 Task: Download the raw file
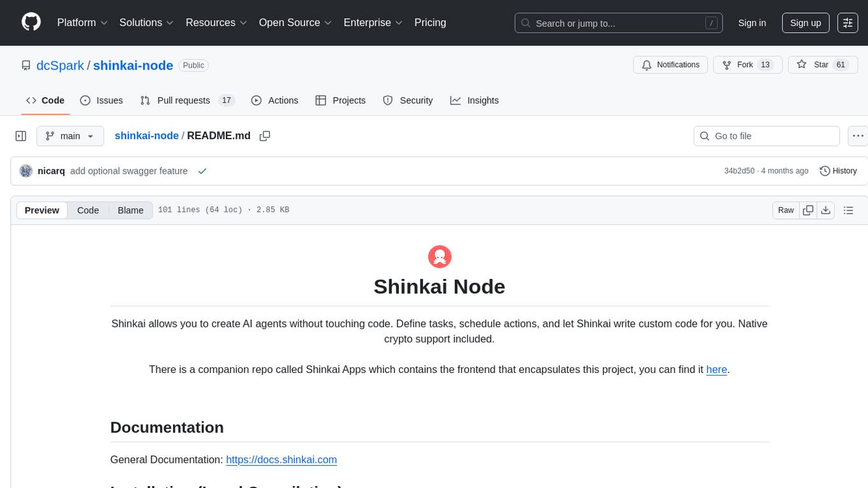click(825, 210)
